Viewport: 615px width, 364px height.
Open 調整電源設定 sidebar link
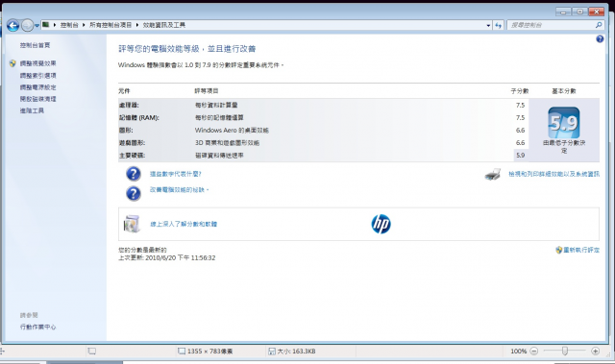coord(38,87)
